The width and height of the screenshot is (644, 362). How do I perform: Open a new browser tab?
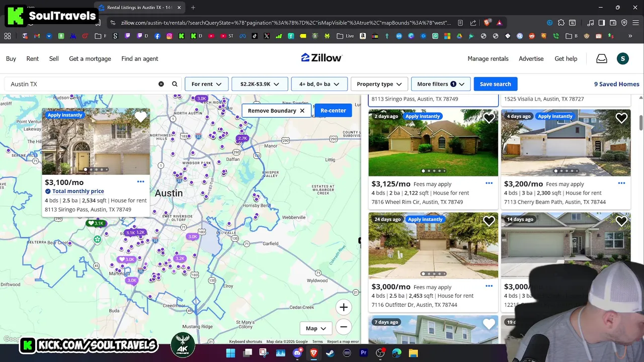pos(193,8)
